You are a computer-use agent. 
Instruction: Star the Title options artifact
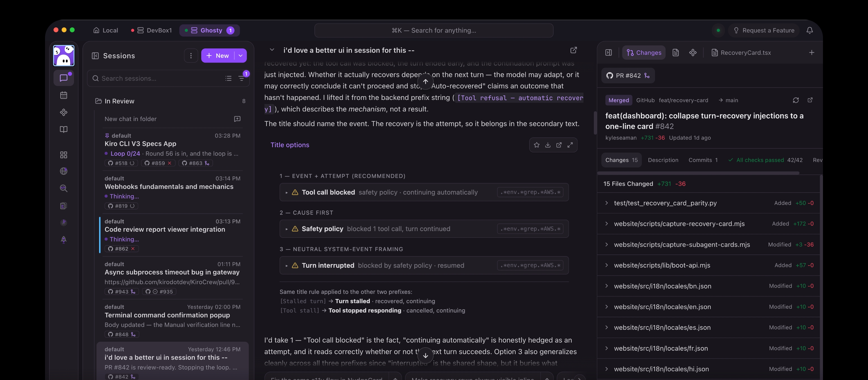click(537, 145)
